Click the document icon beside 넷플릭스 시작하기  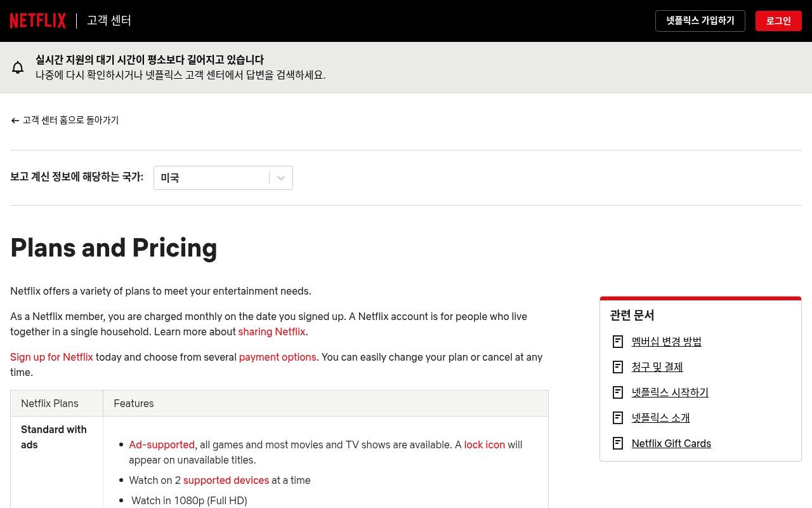(x=618, y=392)
